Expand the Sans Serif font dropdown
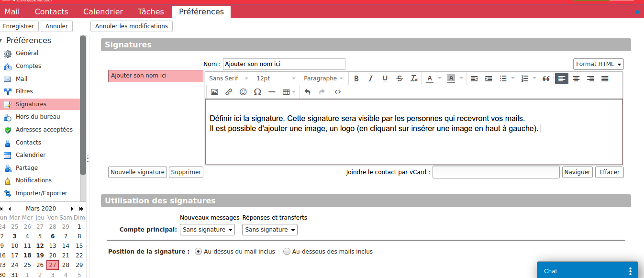The width and height of the screenshot is (644, 278). [229, 78]
